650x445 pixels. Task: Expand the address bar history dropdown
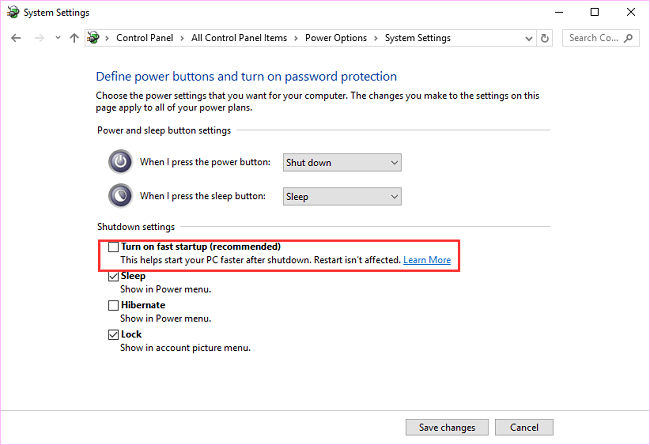[x=528, y=38]
